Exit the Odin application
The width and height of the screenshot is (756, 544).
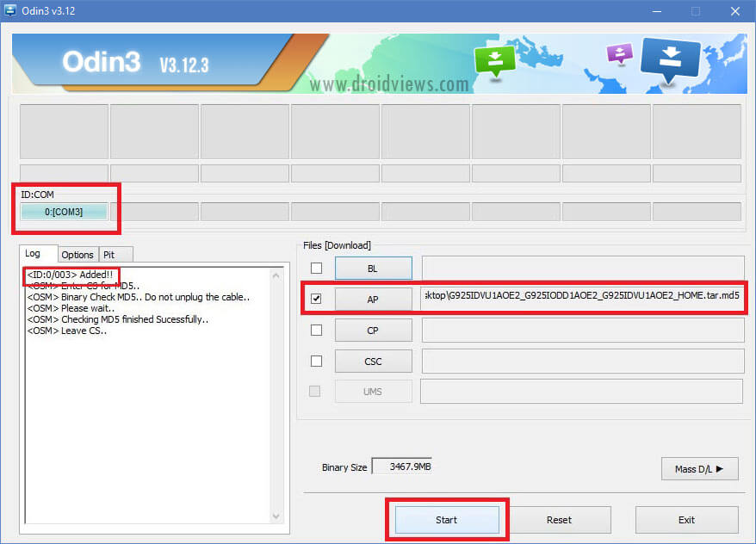click(x=686, y=520)
